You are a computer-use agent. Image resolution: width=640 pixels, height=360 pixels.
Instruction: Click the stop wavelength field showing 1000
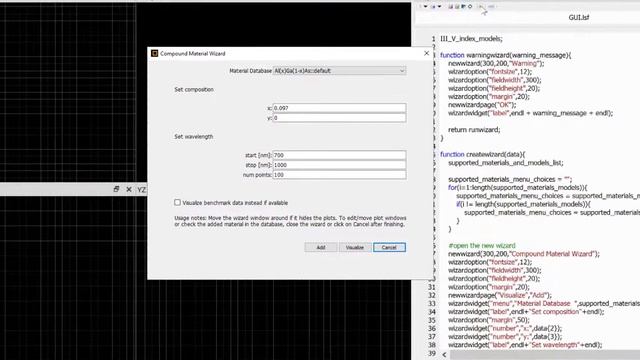(339, 165)
